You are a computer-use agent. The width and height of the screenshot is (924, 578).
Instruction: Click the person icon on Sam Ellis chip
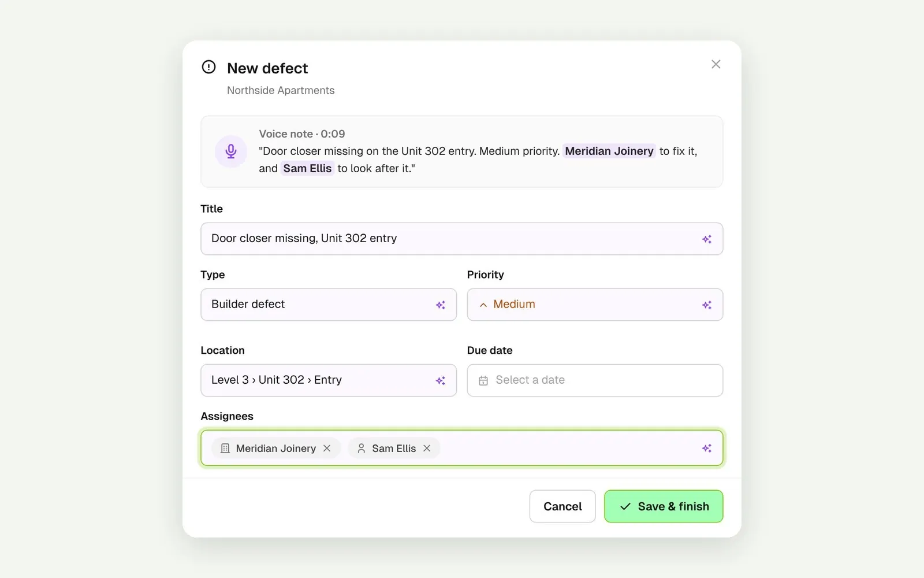(362, 448)
